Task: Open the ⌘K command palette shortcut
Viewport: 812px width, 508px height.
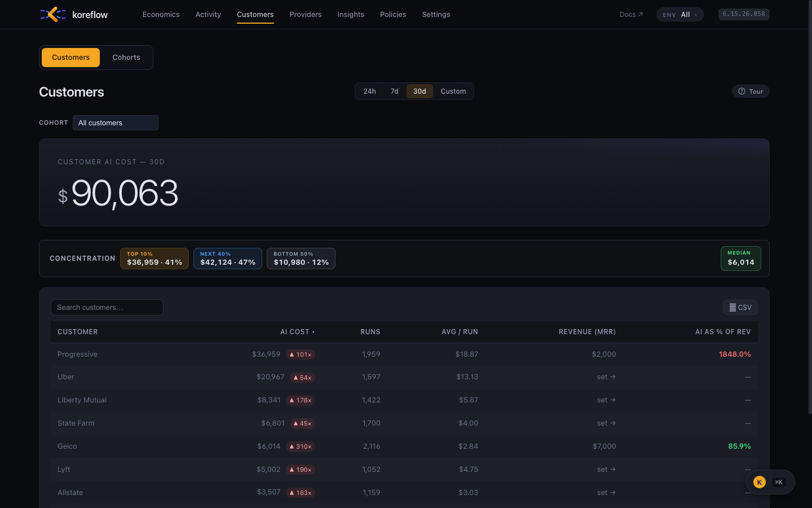Action: [779, 482]
